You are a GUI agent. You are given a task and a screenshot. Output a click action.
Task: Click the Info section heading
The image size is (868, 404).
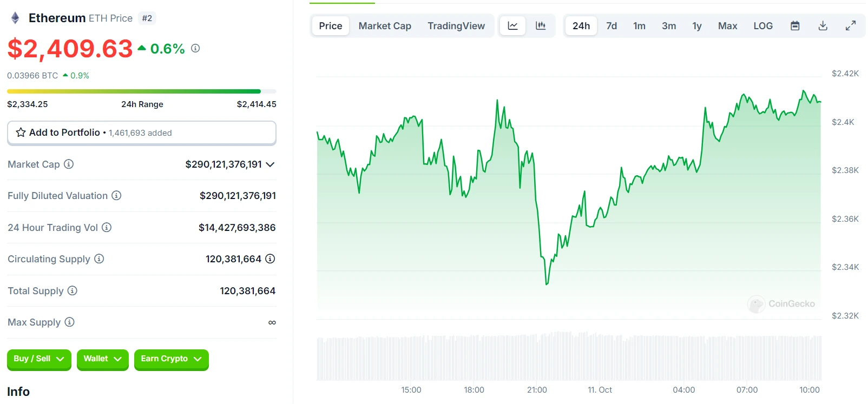(x=18, y=392)
